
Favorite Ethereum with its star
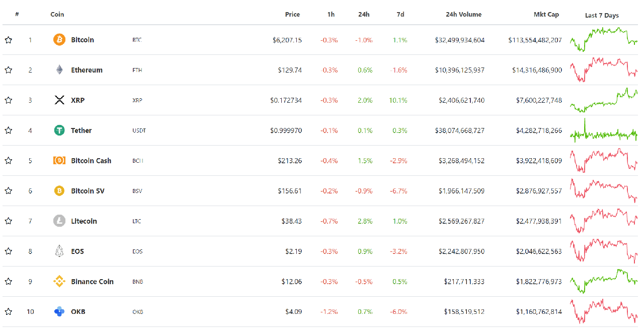[8, 70]
